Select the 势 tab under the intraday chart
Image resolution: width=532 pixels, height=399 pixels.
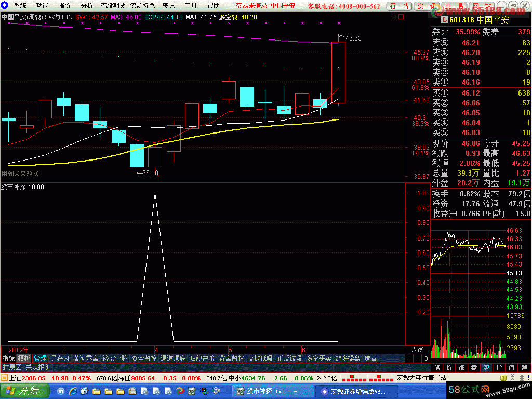tap(486, 367)
